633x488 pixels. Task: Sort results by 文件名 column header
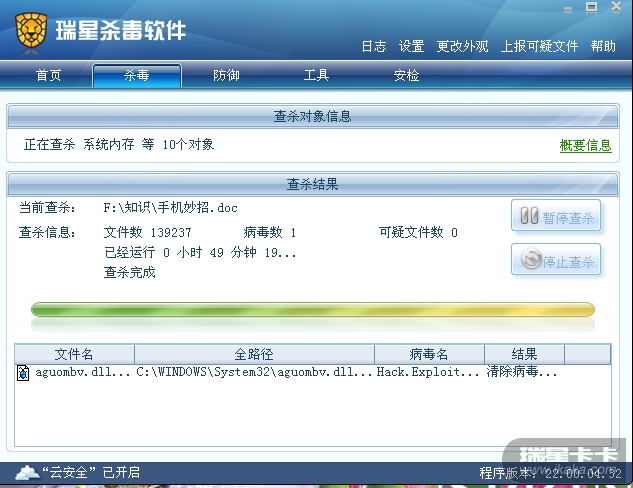coord(74,354)
